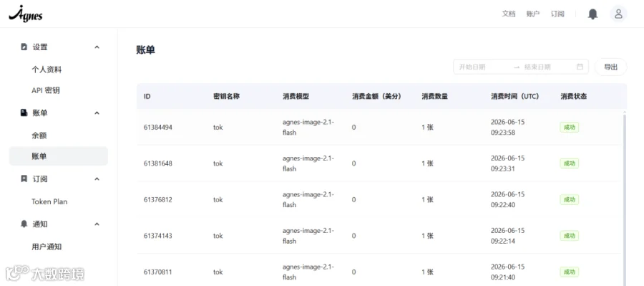Go to 个人资料 page
This screenshot has width=644, height=286.
click(x=47, y=70)
